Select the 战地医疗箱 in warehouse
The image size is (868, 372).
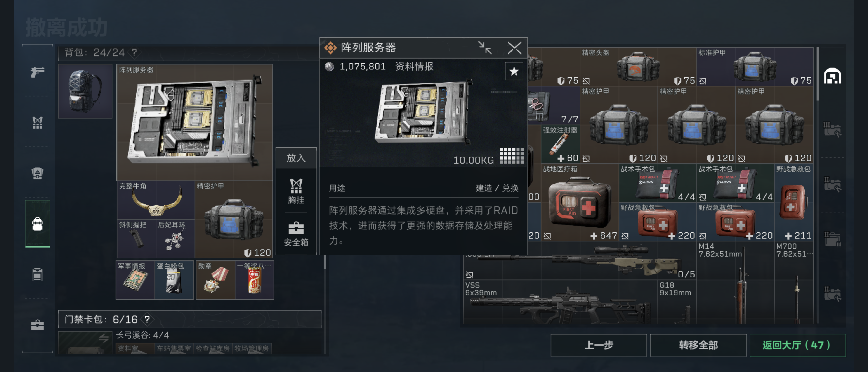580,202
